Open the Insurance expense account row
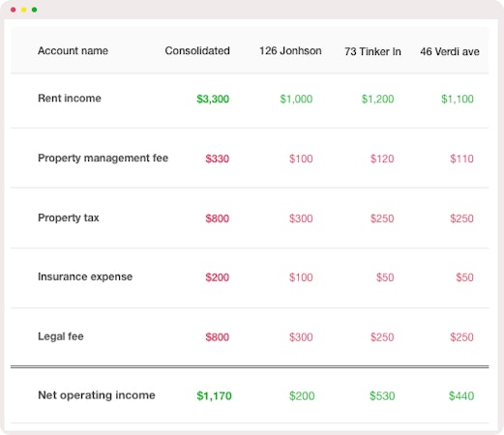Viewport: 504px width, 435px height. (x=250, y=278)
